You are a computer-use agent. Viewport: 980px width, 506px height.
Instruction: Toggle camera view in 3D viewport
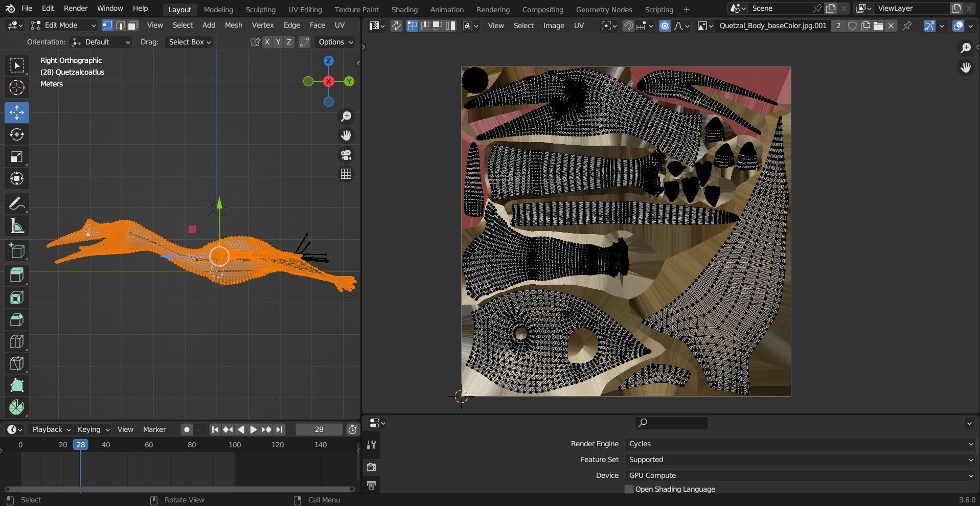click(x=346, y=155)
